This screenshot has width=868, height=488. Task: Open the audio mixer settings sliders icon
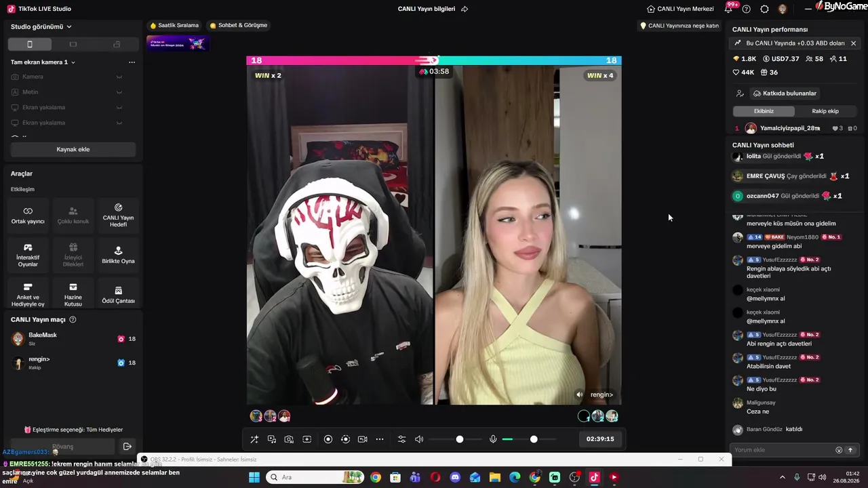click(401, 439)
